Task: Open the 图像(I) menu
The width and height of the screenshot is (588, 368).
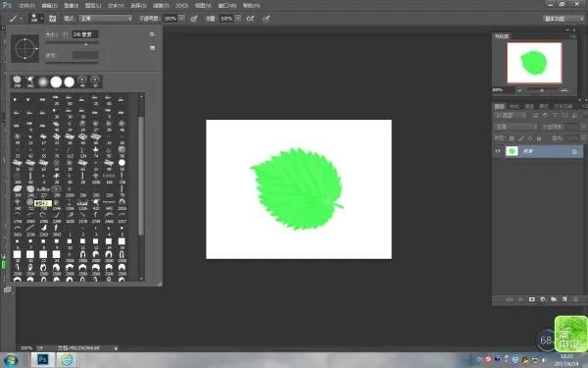Action: click(x=71, y=6)
